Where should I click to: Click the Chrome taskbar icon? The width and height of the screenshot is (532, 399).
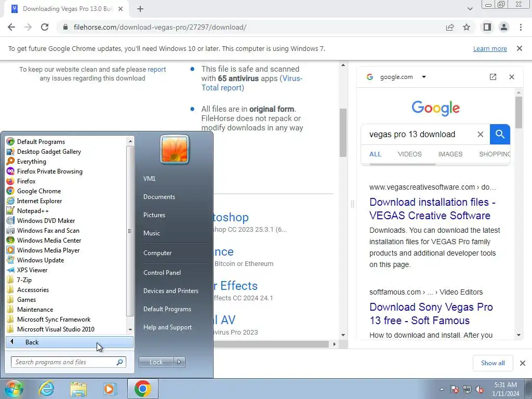click(x=142, y=389)
